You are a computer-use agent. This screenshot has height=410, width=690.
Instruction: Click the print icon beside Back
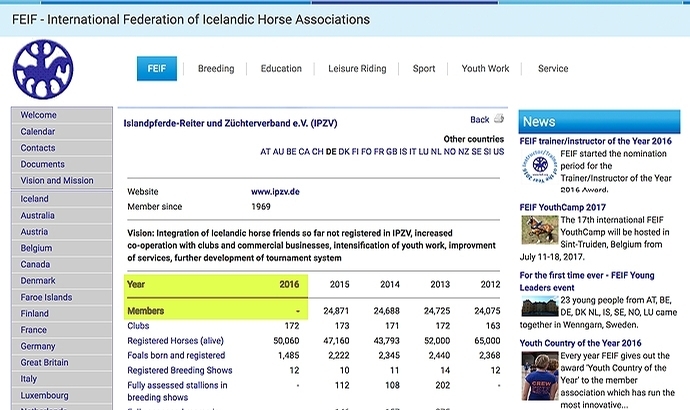pyautogui.click(x=499, y=118)
